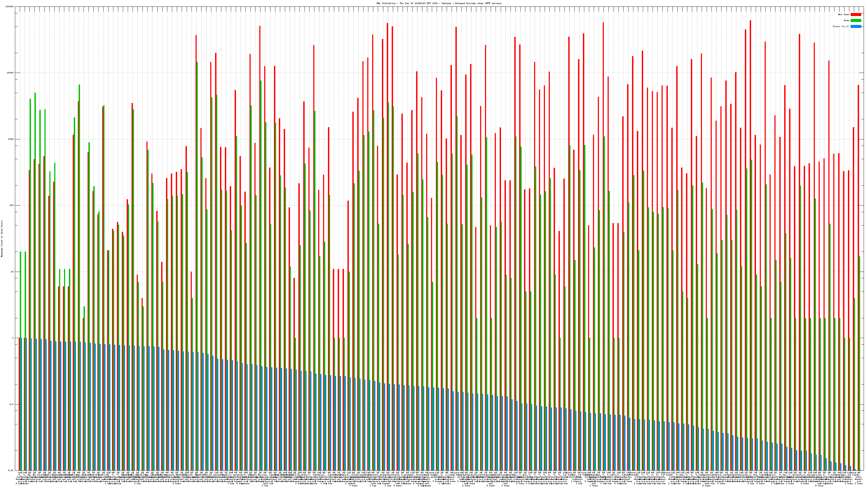The image size is (868, 488).
Task: Click the RBL Statistics chart title
Action: point(439,3)
